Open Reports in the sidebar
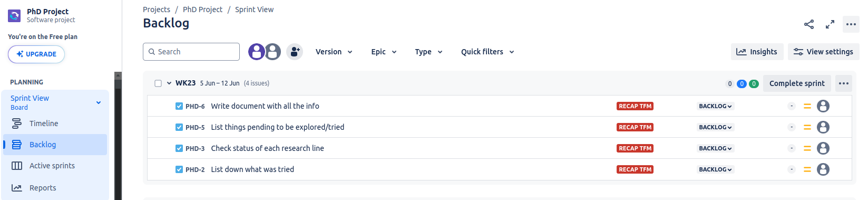 point(43,188)
